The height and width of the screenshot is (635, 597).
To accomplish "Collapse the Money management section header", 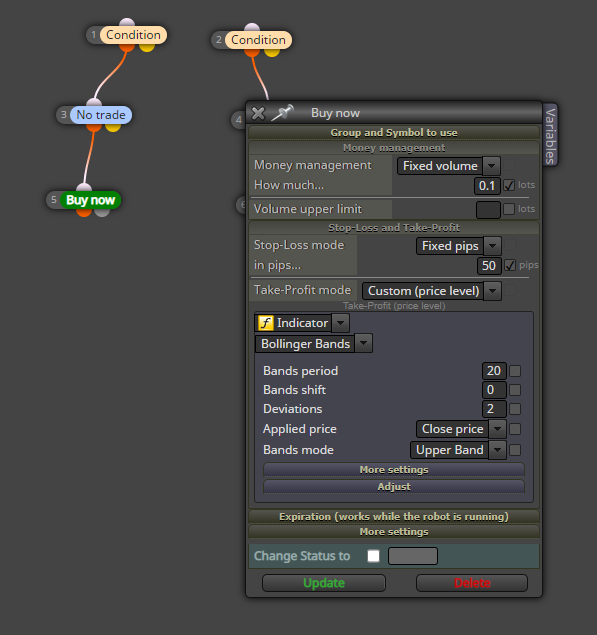I will [x=394, y=148].
